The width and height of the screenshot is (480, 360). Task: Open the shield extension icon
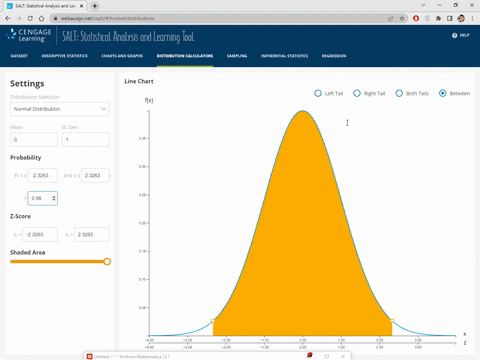[x=427, y=18]
